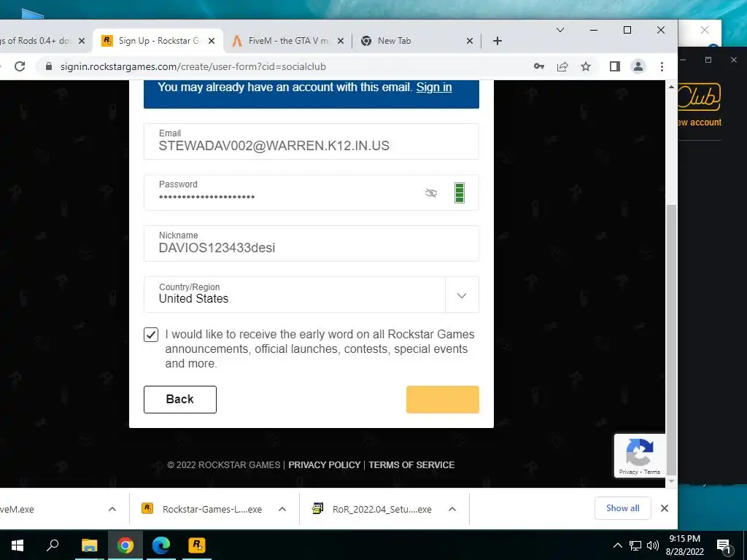
Task: Show hidden system tray icons
Action: point(617,545)
